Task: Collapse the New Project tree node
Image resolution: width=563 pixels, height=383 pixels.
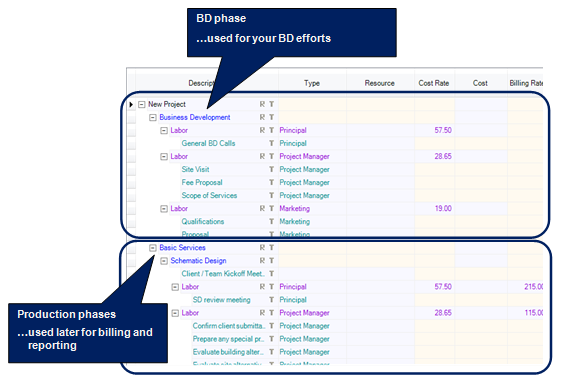Action: click(x=142, y=104)
